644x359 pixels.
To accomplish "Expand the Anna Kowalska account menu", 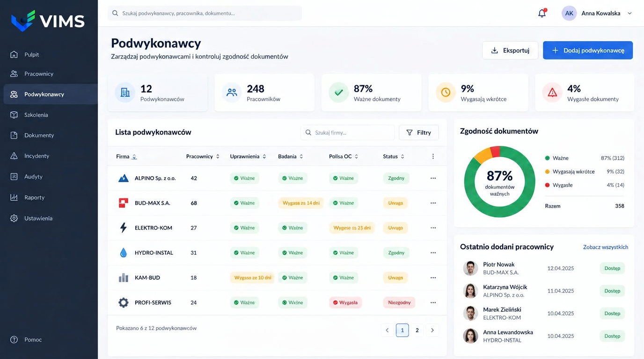I will coord(629,13).
